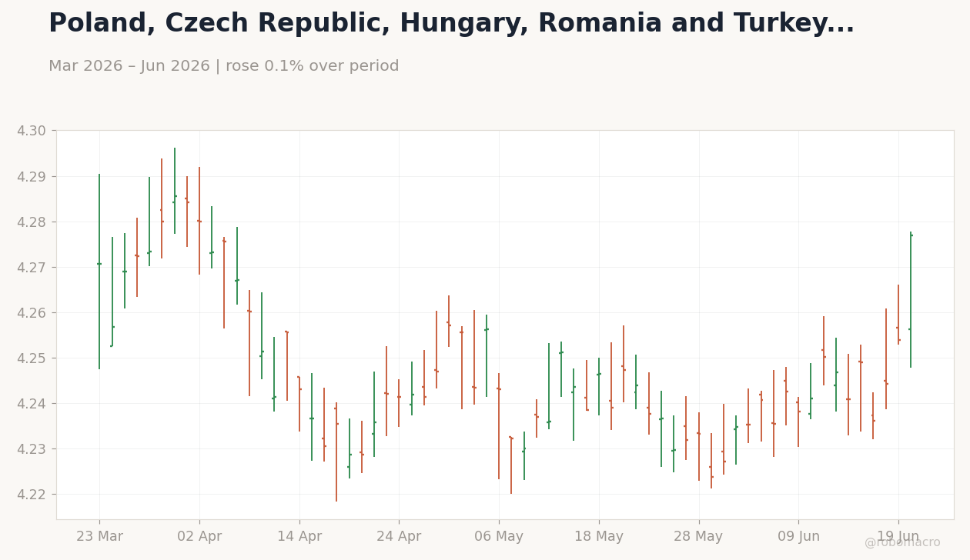Select the 23 Mar x-axis date label
This screenshot has height=560, width=970.
point(99,537)
